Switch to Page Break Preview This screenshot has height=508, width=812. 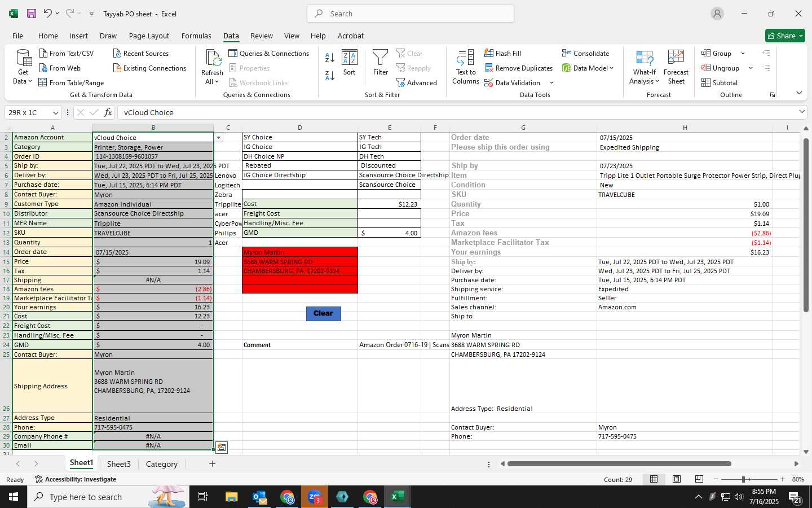click(699, 479)
